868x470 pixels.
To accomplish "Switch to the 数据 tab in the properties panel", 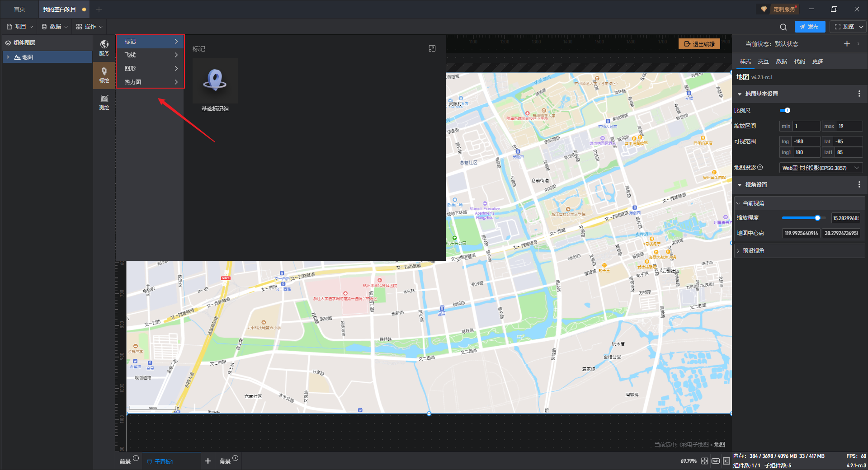I will [782, 61].
